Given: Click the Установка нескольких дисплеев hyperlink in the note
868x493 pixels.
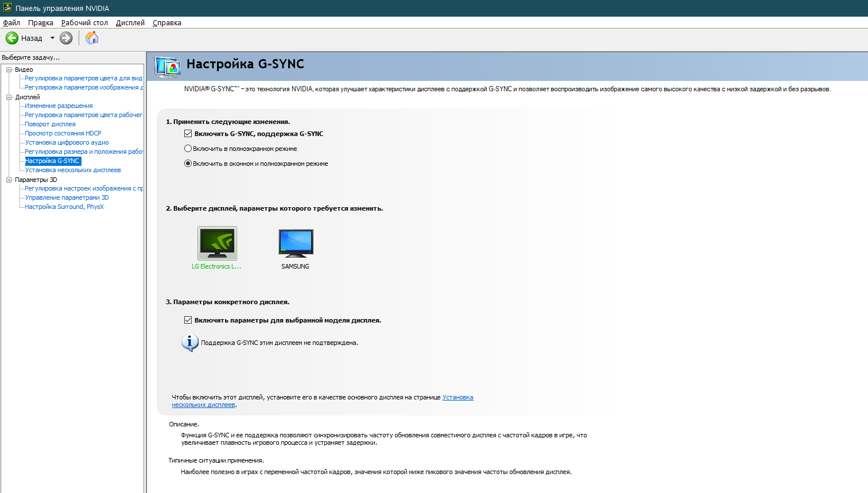Looking at the screenshot, I should tap(458, 397).
